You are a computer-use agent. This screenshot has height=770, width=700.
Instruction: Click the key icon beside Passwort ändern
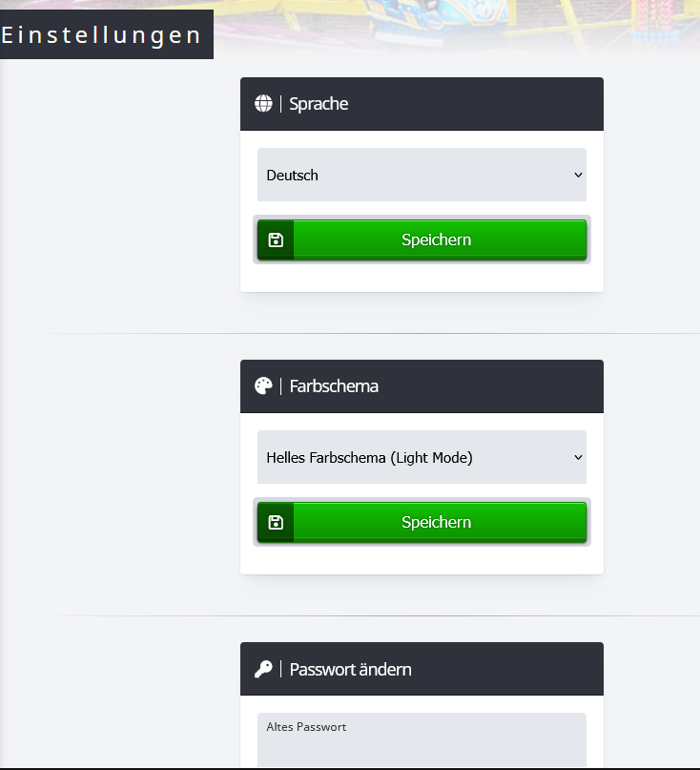pyautogui.click(x=263, y=669)
